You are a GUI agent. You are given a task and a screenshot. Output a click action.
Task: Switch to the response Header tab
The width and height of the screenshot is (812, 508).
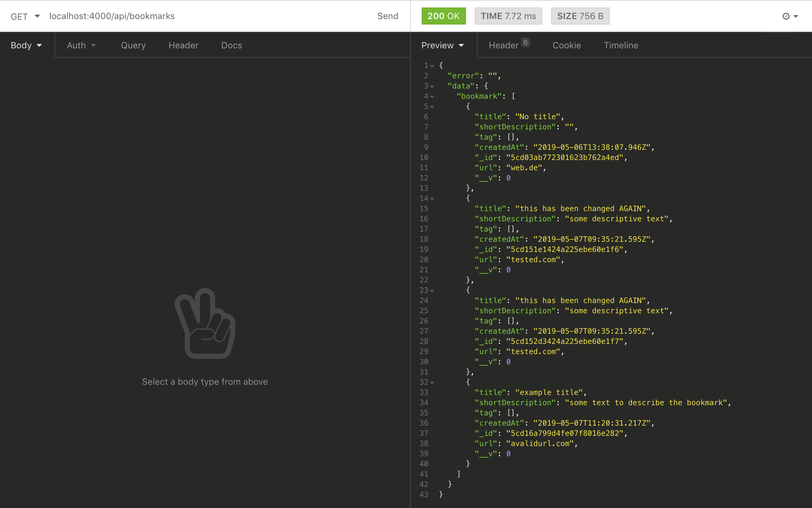click(504, 45)
